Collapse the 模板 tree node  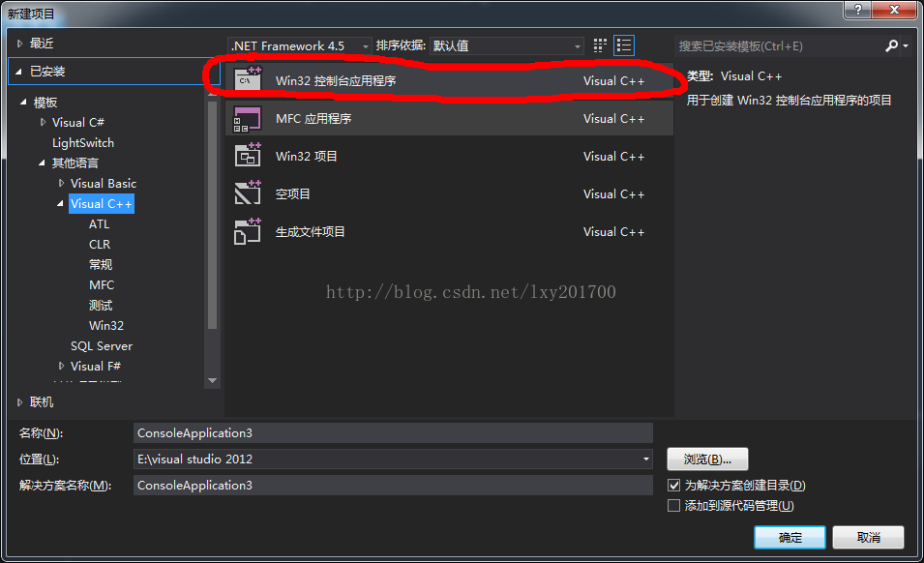pos(23,102)
